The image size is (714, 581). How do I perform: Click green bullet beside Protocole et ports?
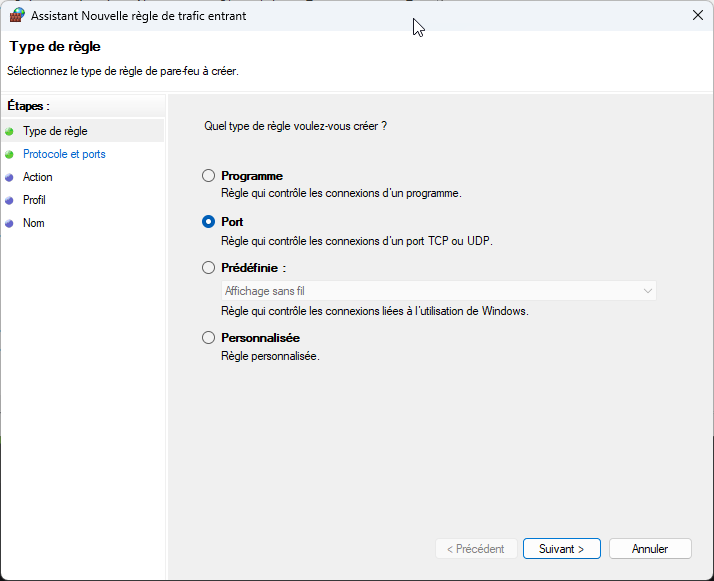[9, 154]
